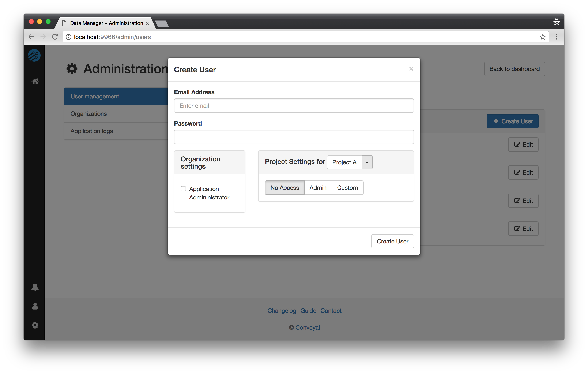Click the browser forward arrow
588x374 pixels.
(43, 37)
